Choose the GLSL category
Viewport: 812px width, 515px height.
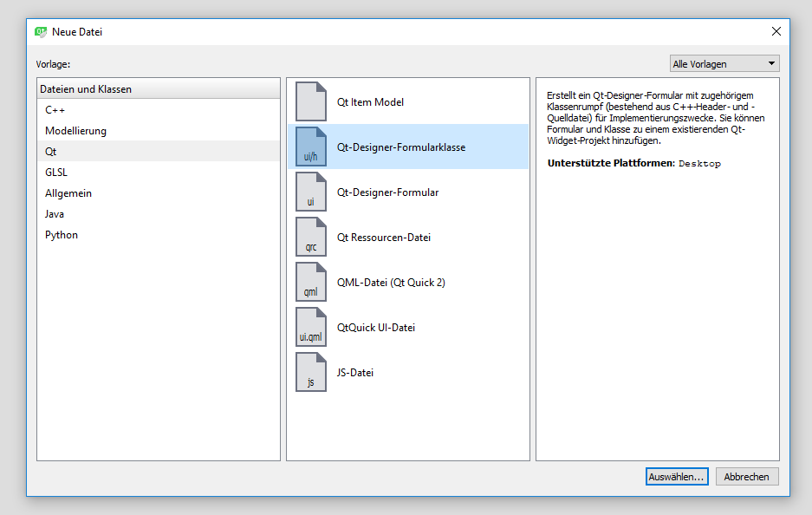point(159,172)
